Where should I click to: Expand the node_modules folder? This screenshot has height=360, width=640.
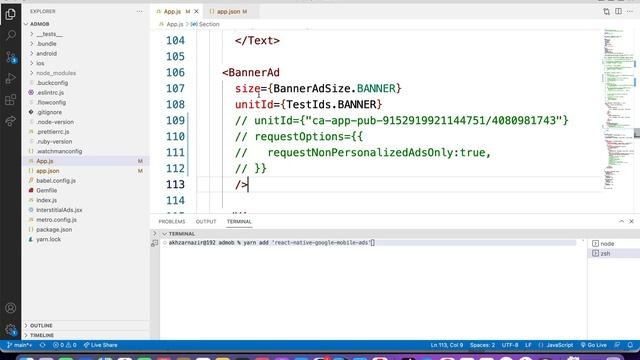point(56,73)
